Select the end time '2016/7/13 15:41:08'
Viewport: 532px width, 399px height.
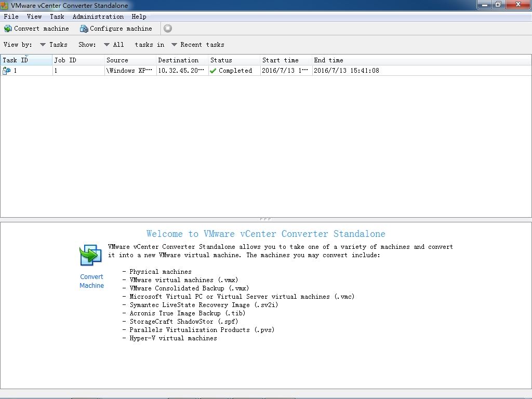click(347, 71)
